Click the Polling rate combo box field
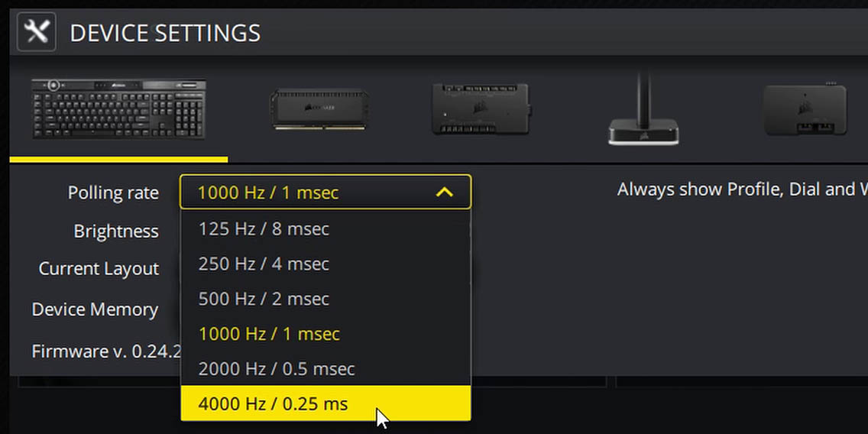This screenshot has height=434, width=868. coord(325,192)
